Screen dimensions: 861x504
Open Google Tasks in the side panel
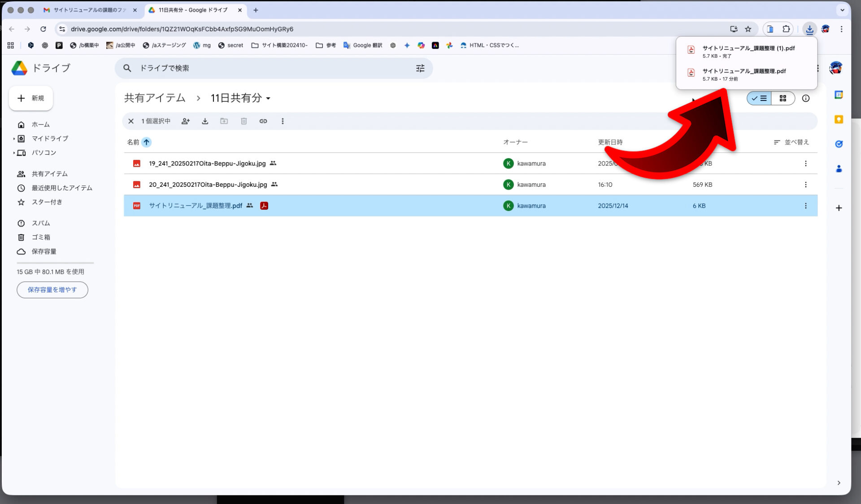tap(839, 144)
